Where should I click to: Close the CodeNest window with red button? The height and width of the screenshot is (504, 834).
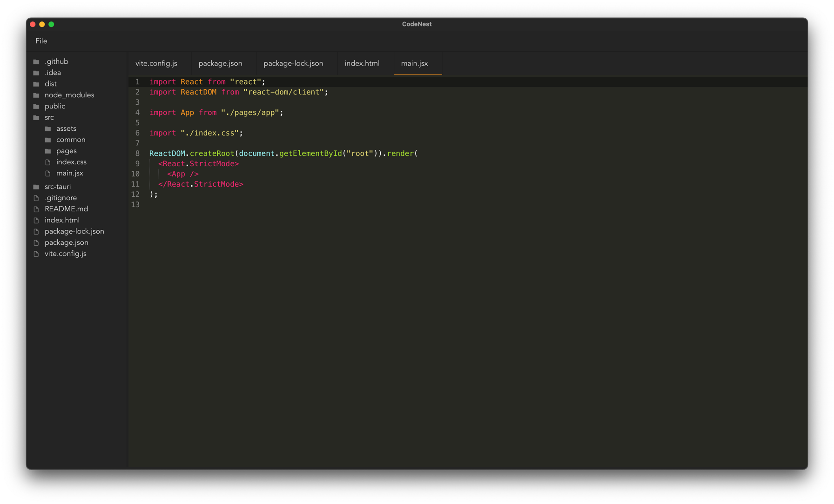point(33,24)
